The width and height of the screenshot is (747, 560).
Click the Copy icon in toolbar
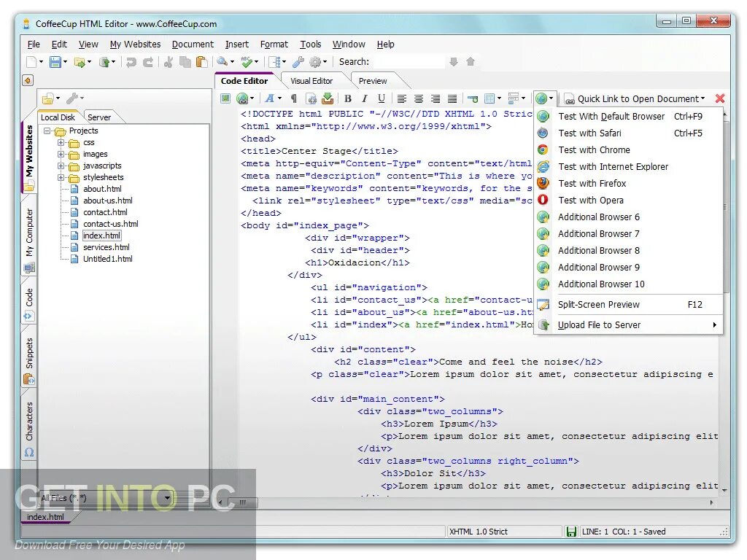click(185, 62)
